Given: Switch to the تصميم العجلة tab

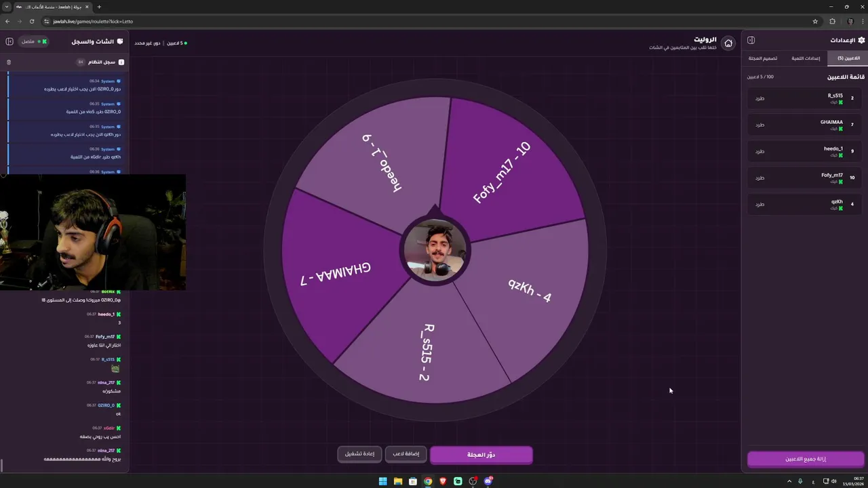Looking at the screenshot, I should point(763,58).
